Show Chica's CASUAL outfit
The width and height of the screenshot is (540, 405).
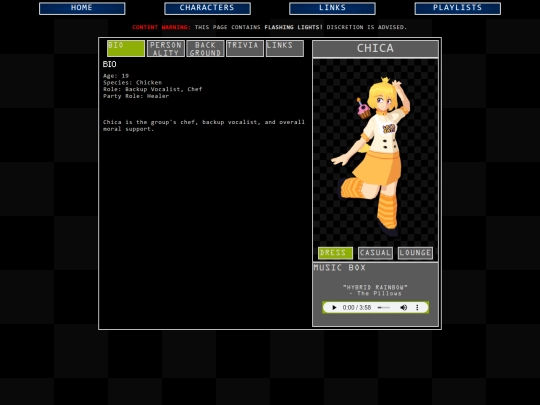(x=375, y=253)
